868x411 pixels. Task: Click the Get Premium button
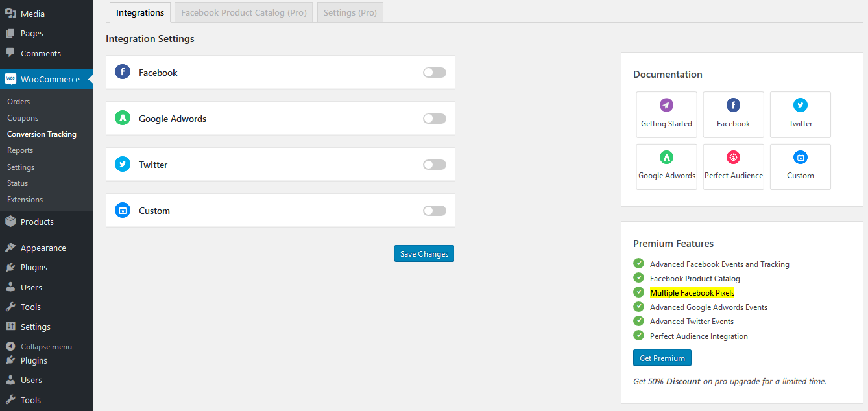tap(662, 358)
